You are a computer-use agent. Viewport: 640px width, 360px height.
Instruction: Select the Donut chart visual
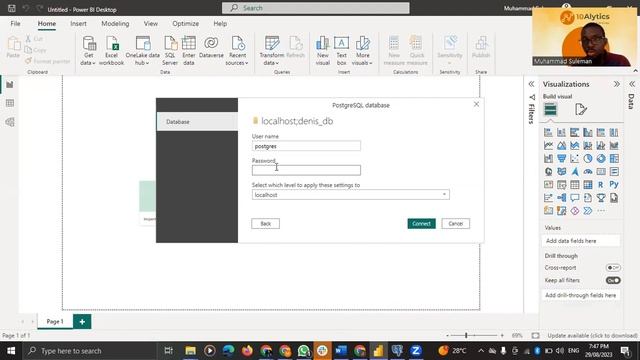601,158
